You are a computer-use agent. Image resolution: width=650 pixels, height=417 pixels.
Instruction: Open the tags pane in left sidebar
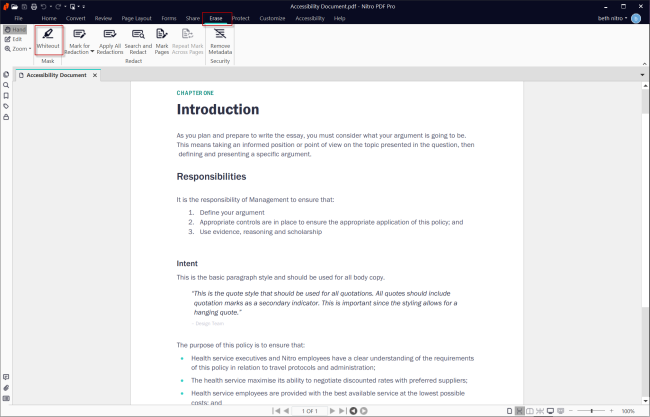tap(6, 106)
